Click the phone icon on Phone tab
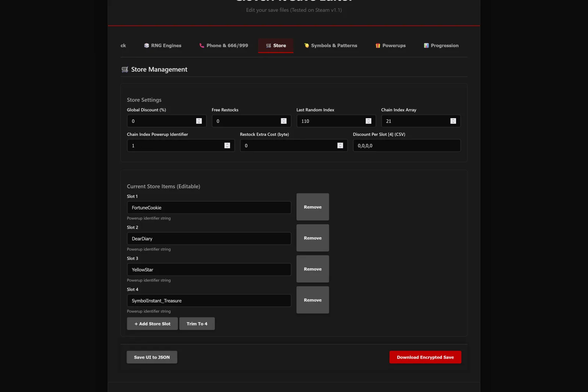Image resolution: width=588 pixels, height=392 pixels. tap(202, 46)
